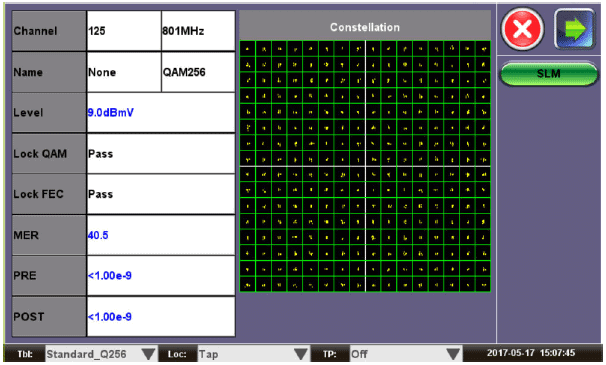This screenshot has height=365, width=606.
Task: Expand the Tbl Standard_Q256 dropdown arrow
Action: coord(148,354)
